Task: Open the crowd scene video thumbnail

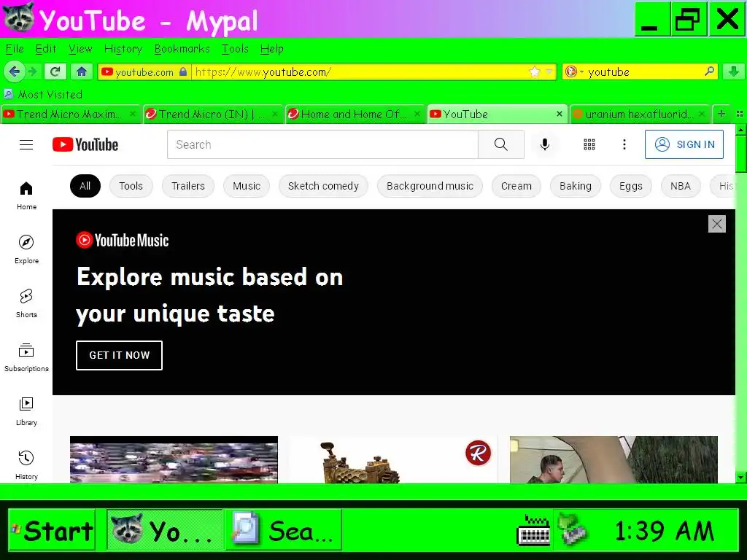Action: click(174, 459)
